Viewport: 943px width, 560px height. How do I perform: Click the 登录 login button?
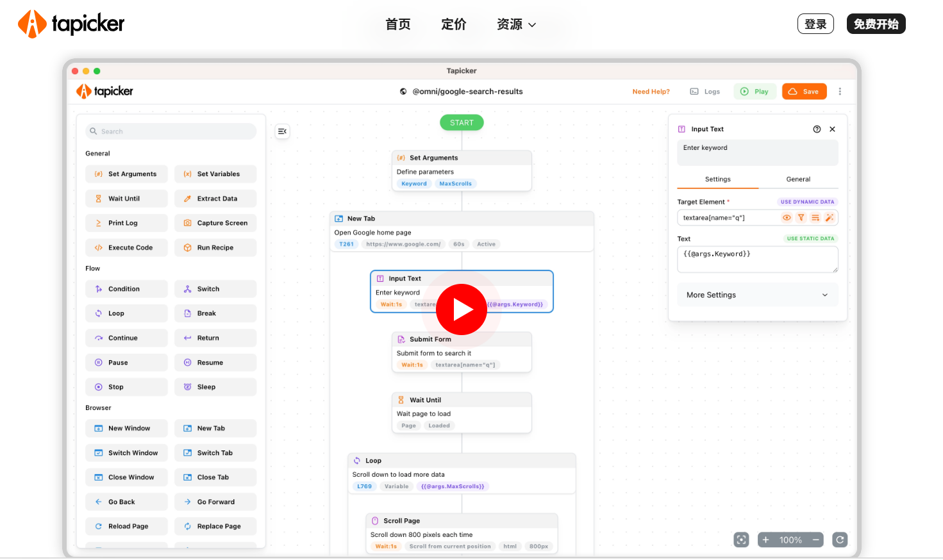tap(815, 24)
